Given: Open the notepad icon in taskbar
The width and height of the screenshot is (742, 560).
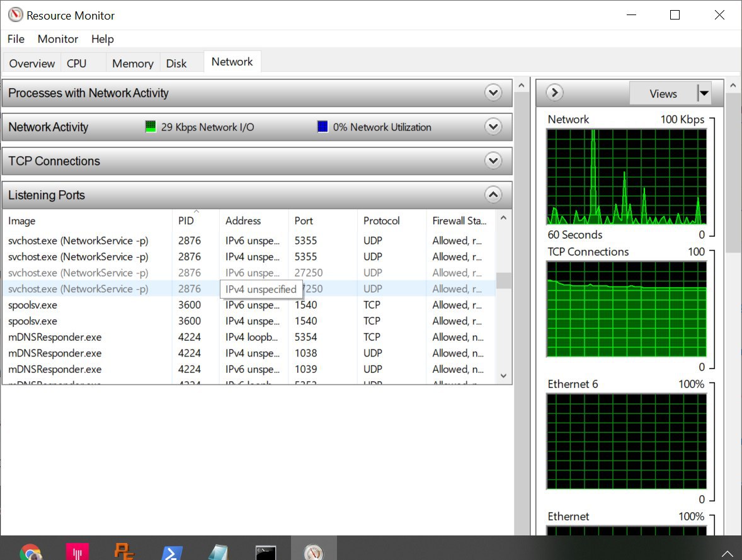Looking at the screenshot, I should coord(218,551).
